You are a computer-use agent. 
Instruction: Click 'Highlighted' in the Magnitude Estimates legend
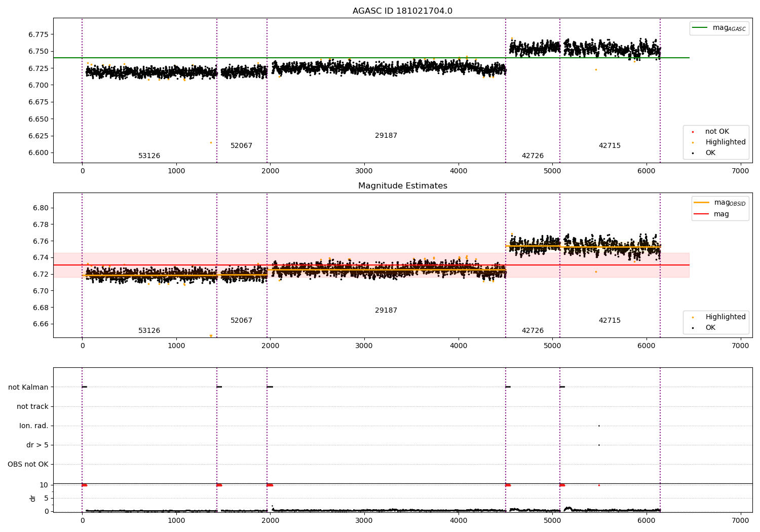(x=726, y=317)
